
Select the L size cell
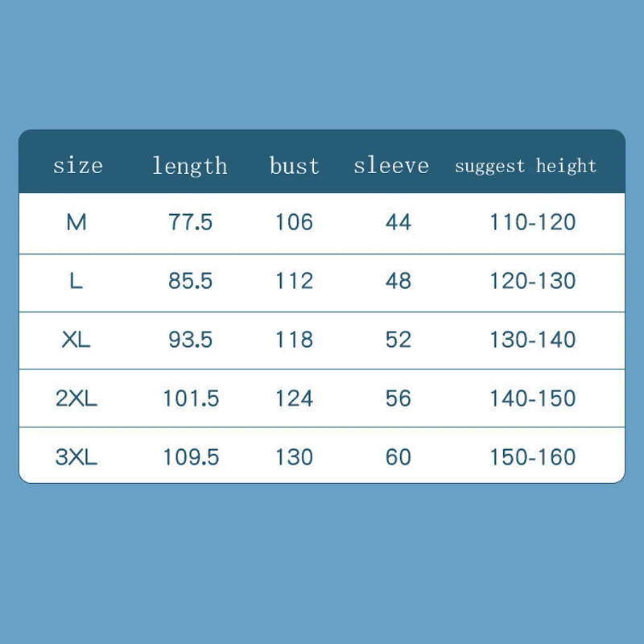pos(76,281)
